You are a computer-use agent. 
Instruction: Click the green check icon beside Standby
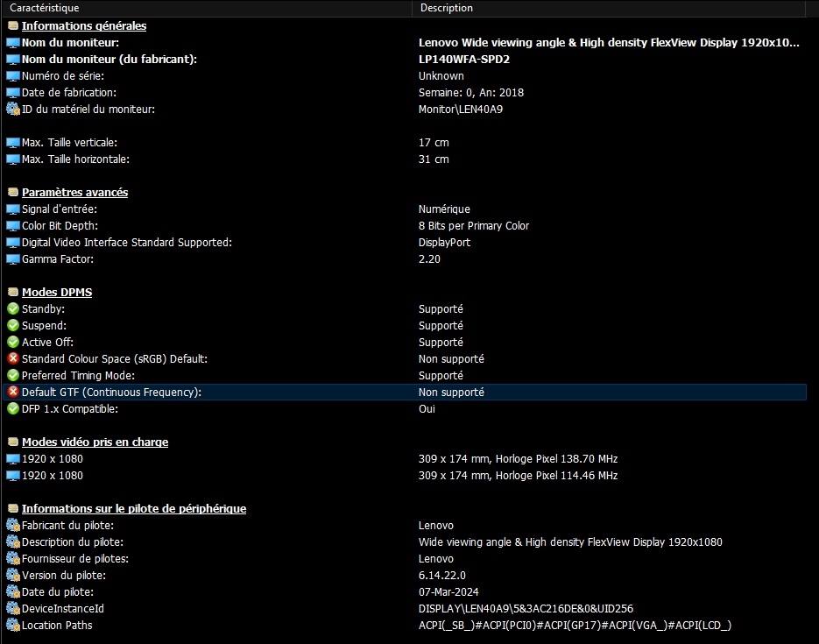[x=13, y=308]
